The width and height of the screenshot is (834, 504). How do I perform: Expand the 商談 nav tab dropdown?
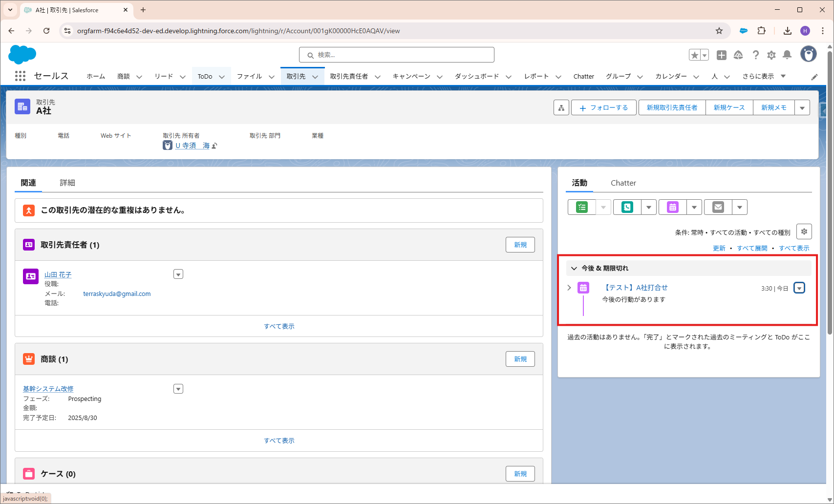[x=139, y=77]
